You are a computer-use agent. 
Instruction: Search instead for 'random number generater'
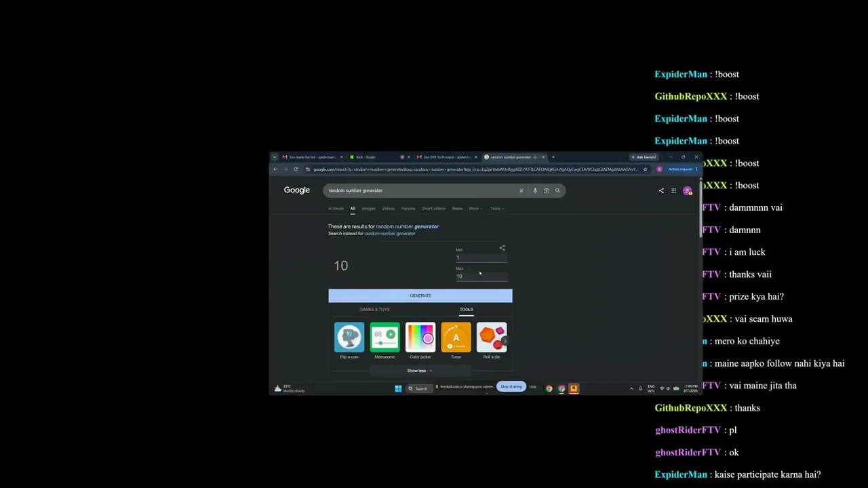(390, 233)
